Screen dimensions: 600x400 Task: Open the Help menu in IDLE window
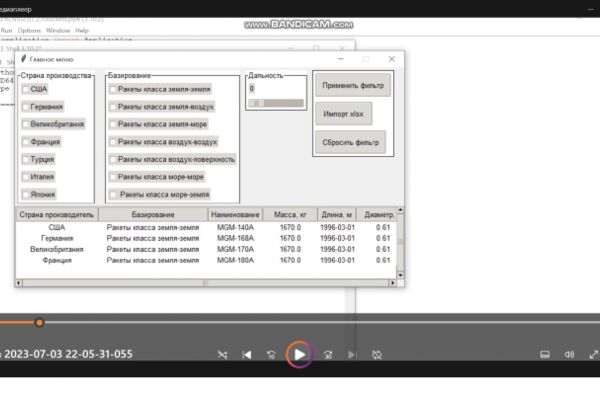82,30
